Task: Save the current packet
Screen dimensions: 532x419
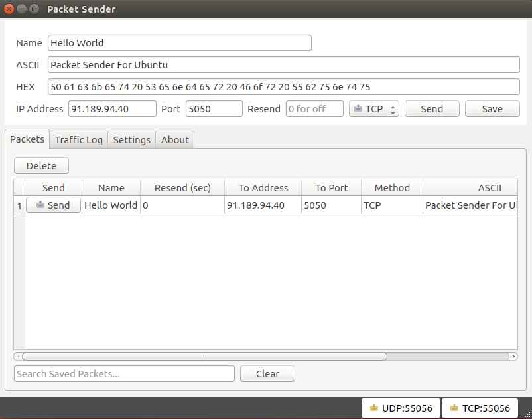Action: (x=492, y=109)
